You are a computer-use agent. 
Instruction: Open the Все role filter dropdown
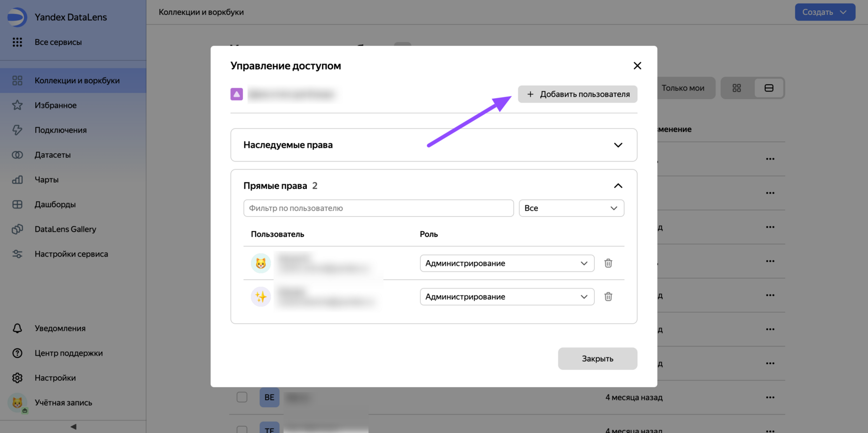point(571,209)
